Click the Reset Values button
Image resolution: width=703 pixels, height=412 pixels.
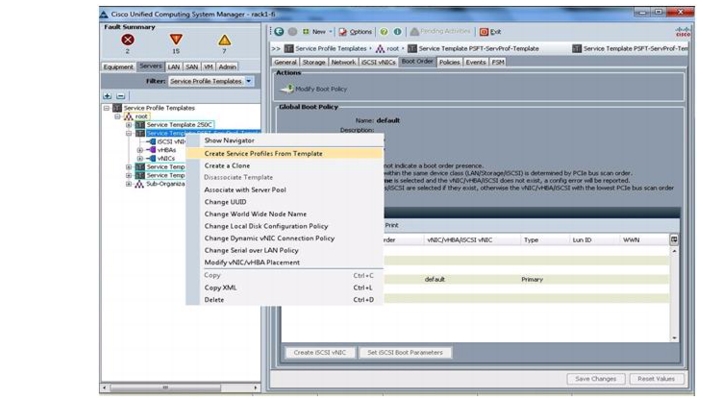pyautogui.click(x=656, y=379)
